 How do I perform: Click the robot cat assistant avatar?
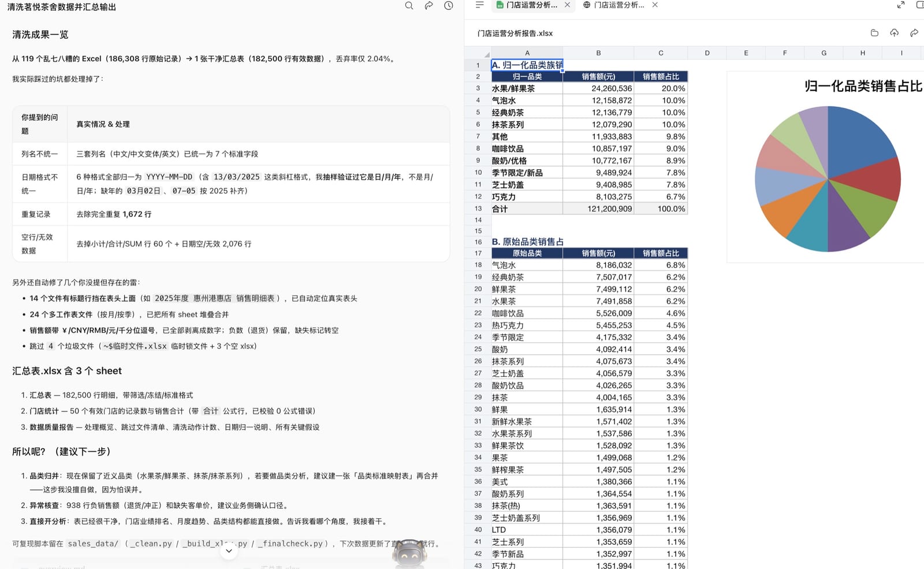tap(409, 554)
